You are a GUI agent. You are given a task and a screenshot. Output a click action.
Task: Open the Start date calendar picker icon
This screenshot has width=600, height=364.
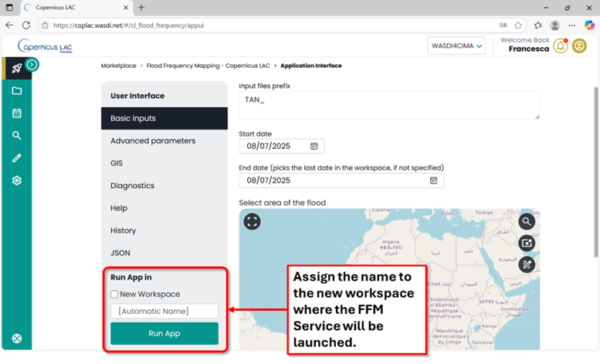point(314,147)
